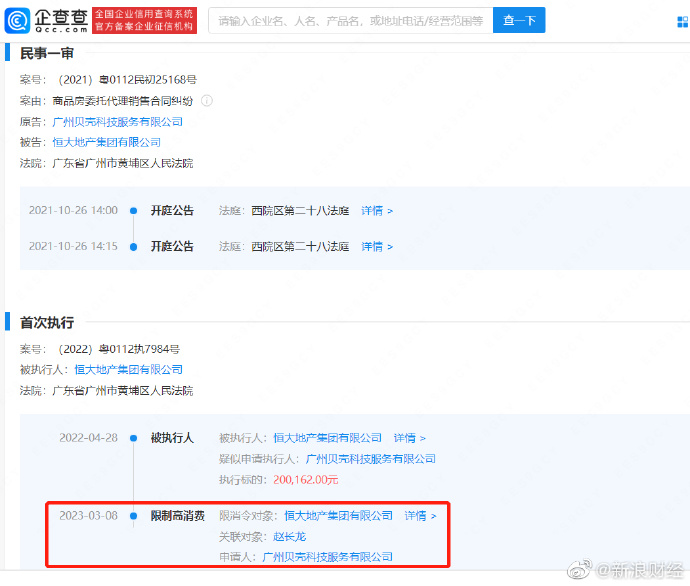
Task: Expand 详情 for the 14:00 开庭公告
Action: click(x=377, y=211)
